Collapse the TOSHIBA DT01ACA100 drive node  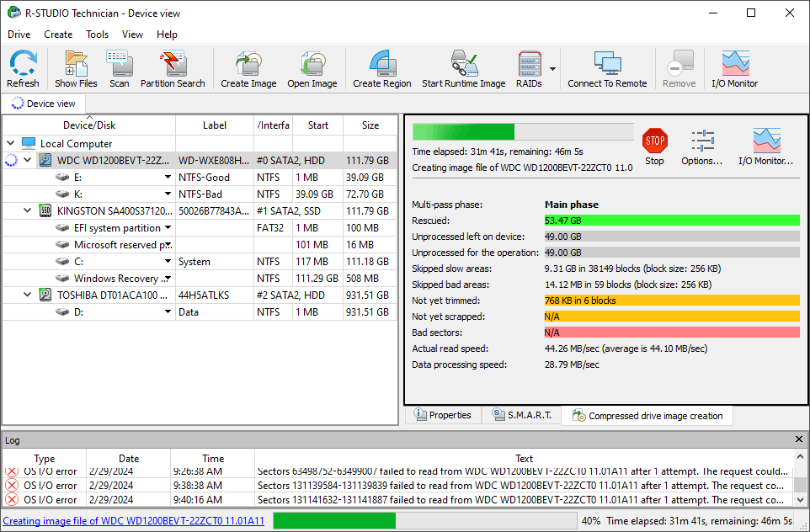28,295
